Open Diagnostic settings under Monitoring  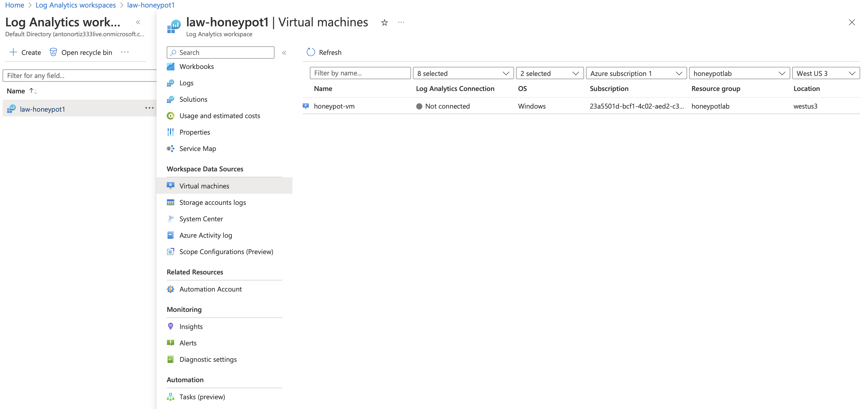pyautogui.click(x=208, y=359)
